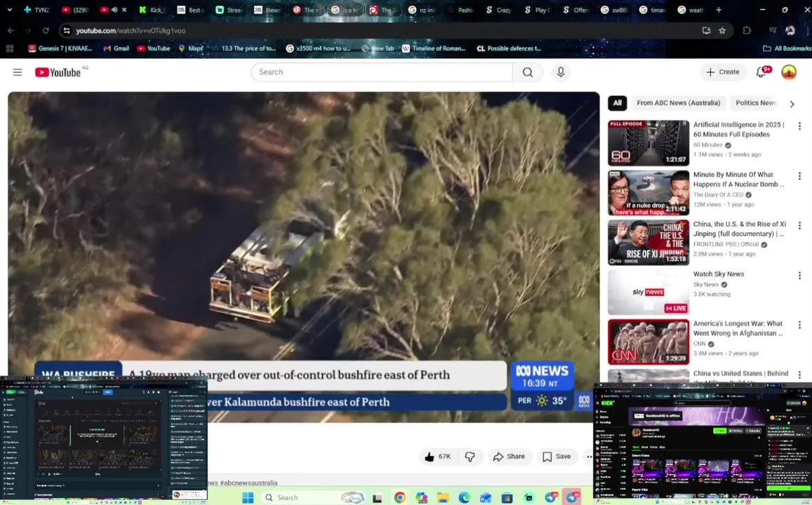The width and height of the screenshot is (812, 505).
Task: Save the video to a playlist
Action: point(557,457)
